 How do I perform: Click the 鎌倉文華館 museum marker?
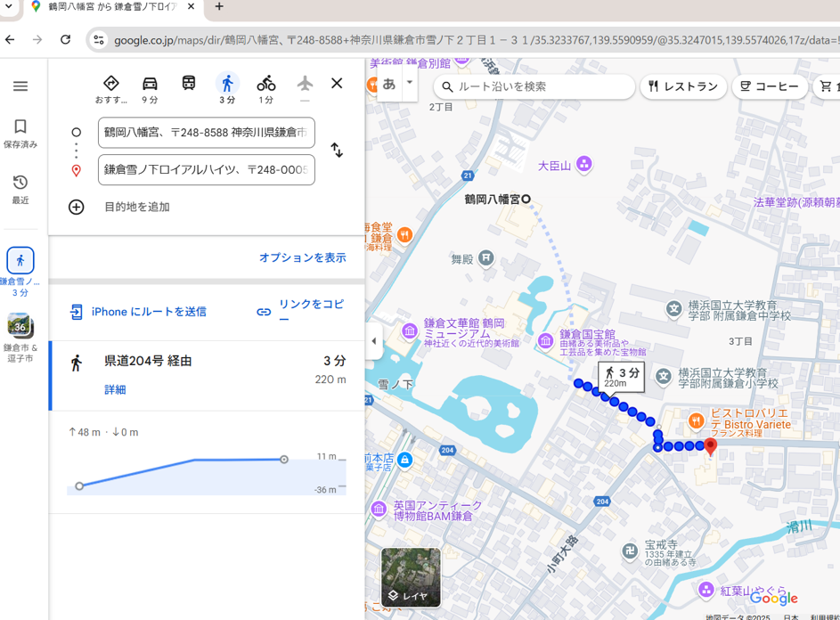(x=410, y=330)
